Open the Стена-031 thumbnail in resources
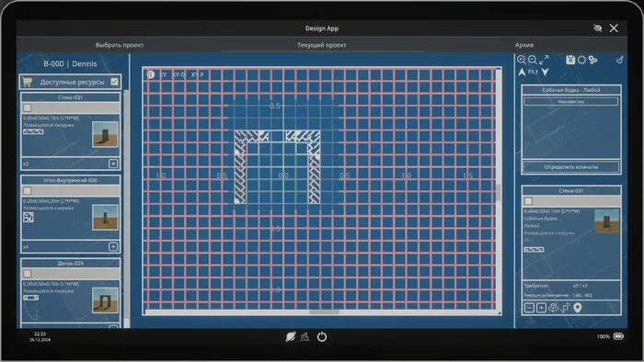Screen dimensions: 644x362 [x=105, y=134]
